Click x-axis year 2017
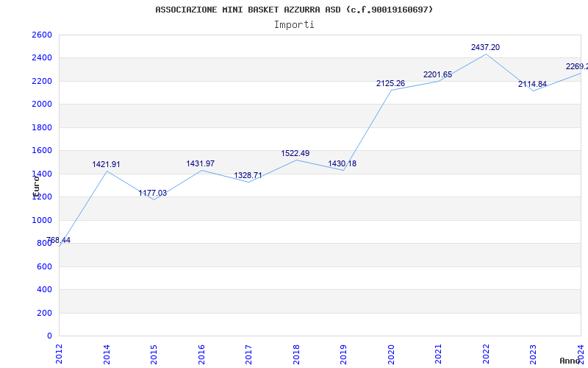Screen dimensions: 588x368 248,354
